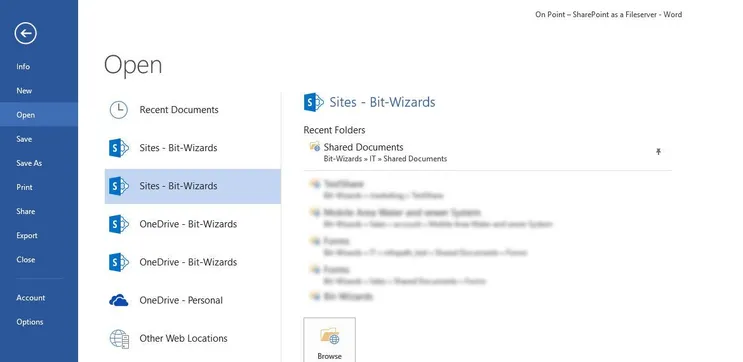Viewport: 743px width, 362px height.
Task: Open Other Web Locations globe entry
Action: [192, 338]
